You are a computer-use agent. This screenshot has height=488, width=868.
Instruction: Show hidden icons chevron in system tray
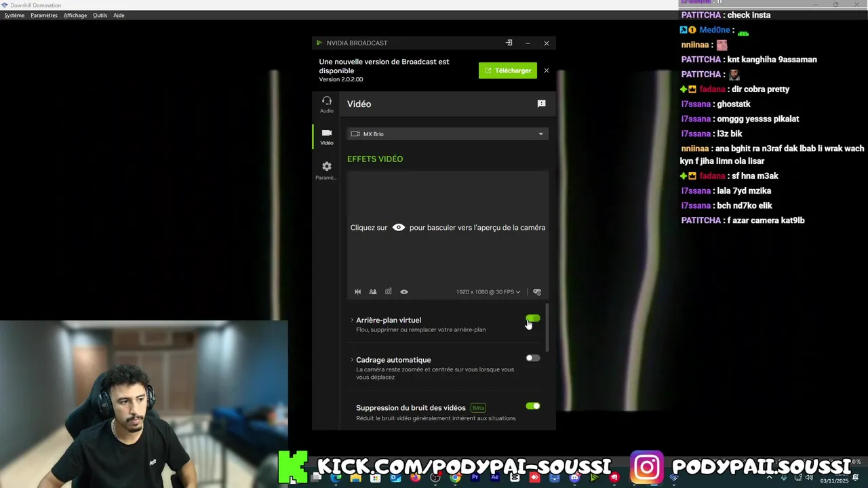[769, 478]
